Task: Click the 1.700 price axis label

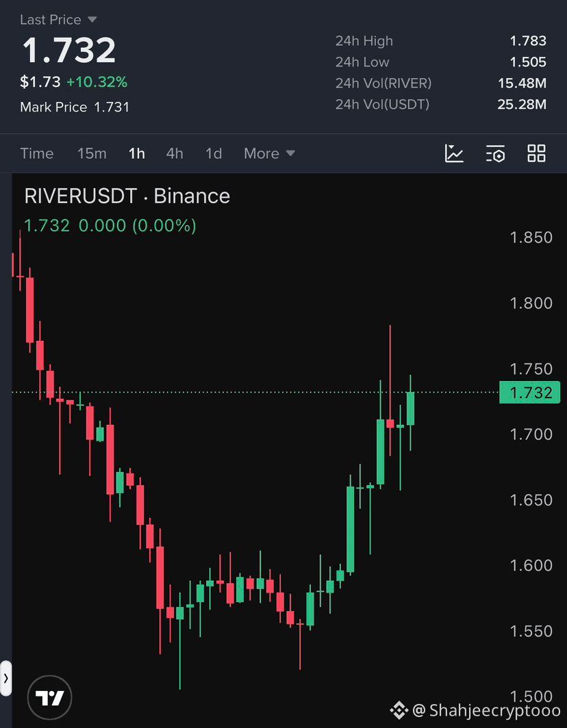Action: (x=531, y=434)
